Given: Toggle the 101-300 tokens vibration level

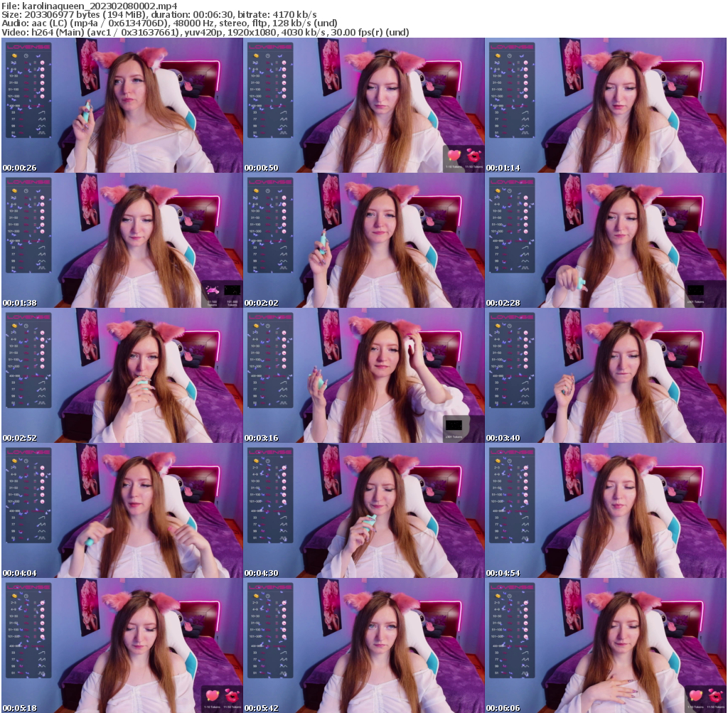Looking at the screenshot, I should [34, 96].
